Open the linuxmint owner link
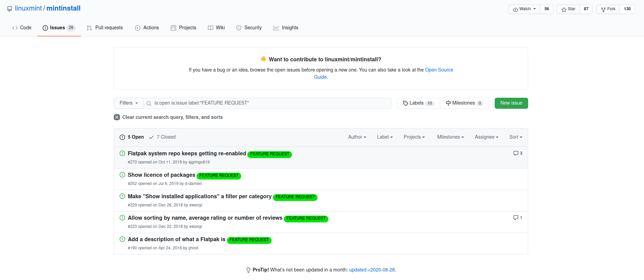This screenshot has height=280, width=644. point(28,8)
